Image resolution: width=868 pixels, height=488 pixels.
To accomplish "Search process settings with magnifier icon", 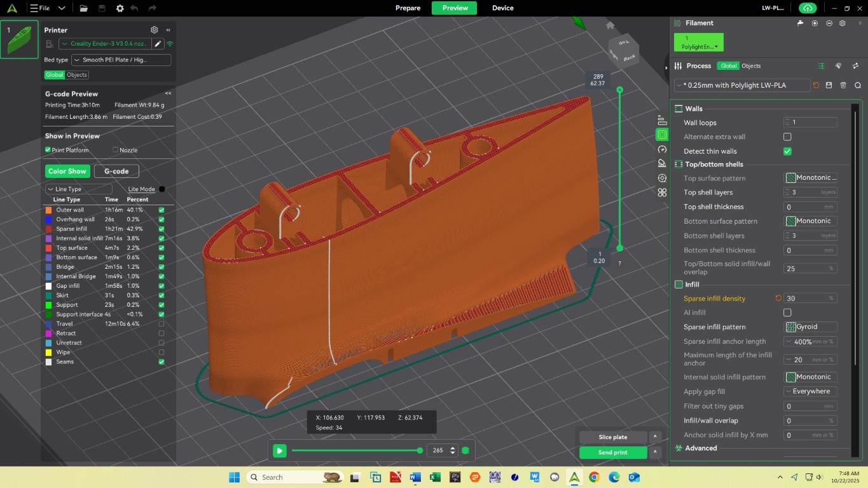I will click(857, 85).
